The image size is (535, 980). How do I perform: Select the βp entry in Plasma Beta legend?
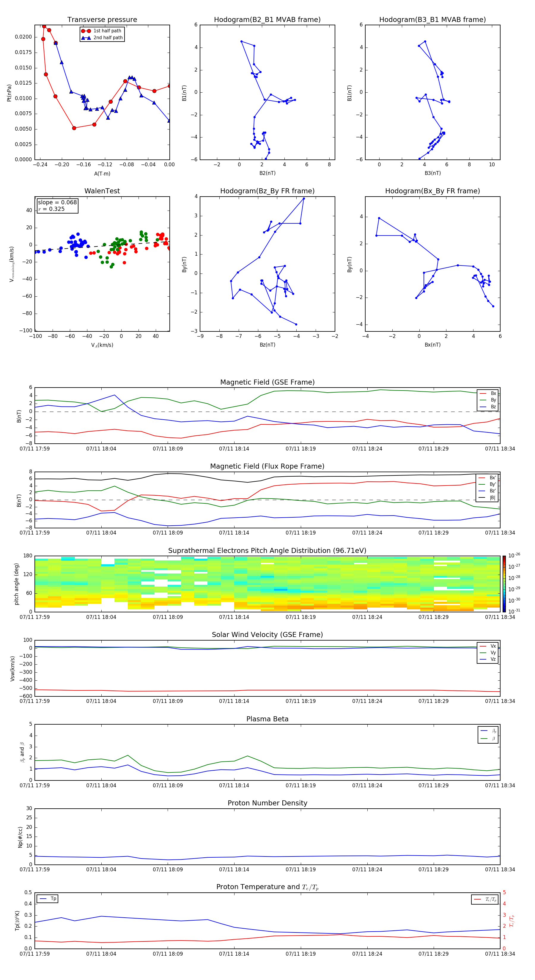[488, 731]
